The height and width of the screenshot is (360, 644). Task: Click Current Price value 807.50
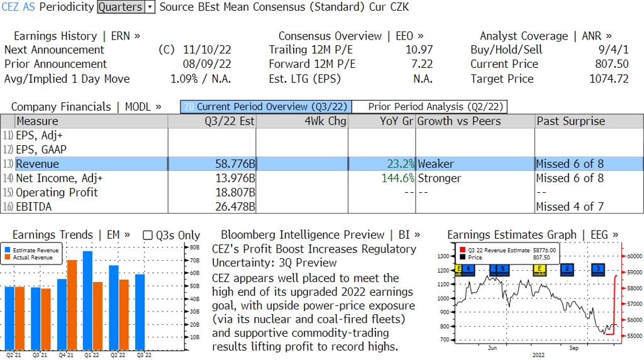pos(611,64)
